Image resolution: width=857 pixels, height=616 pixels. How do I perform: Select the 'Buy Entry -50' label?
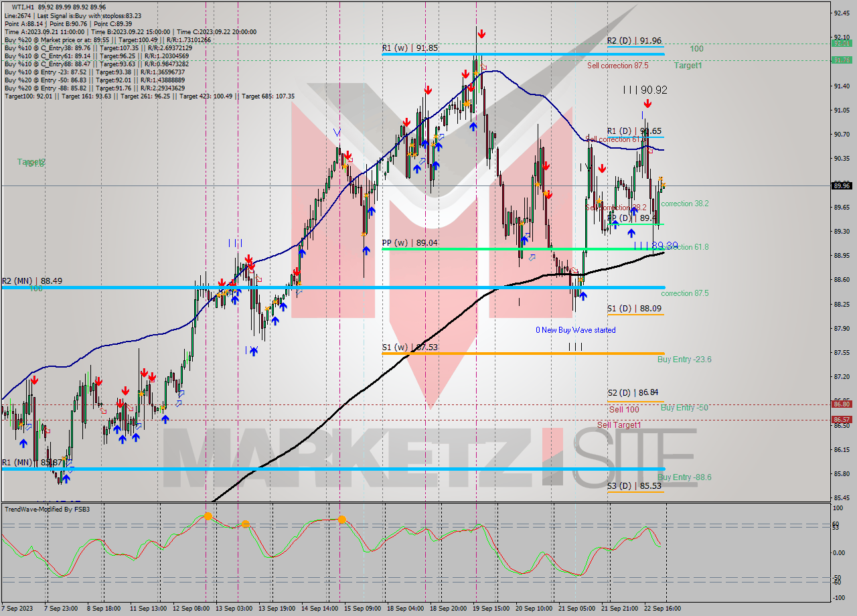684,408
